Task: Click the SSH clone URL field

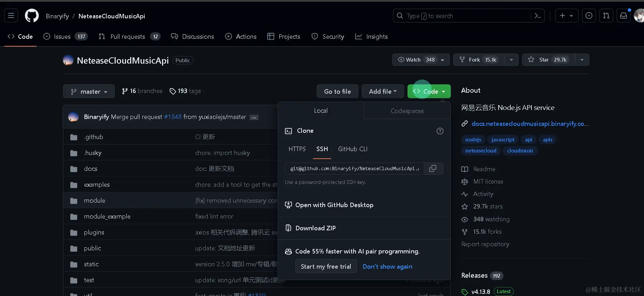Action: (355, 168)
